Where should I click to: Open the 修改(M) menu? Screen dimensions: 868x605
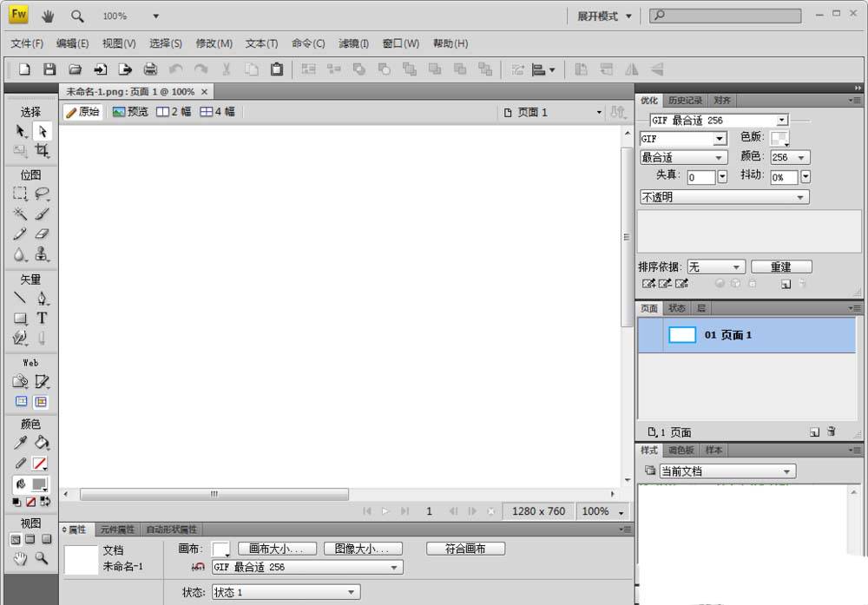pos(214,43)
